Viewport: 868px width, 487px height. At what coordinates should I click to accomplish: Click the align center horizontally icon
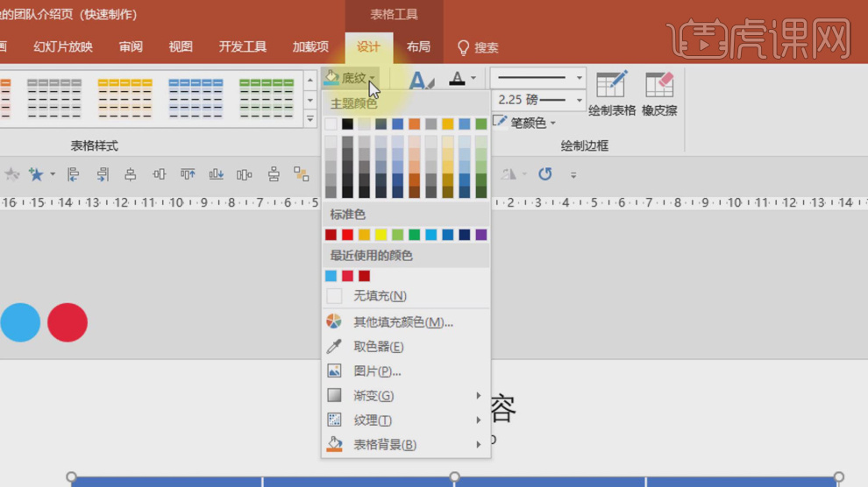[x=130, y=174]
